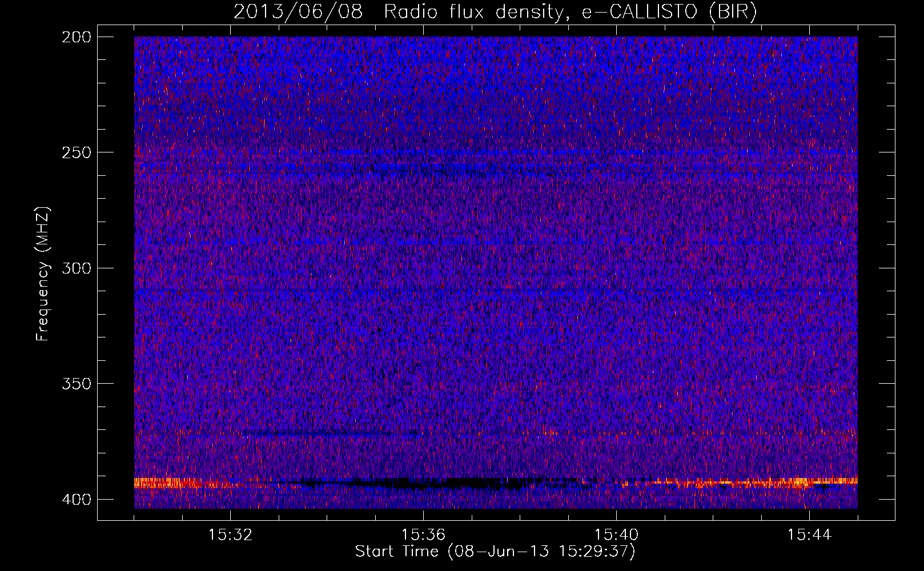The height and width of the screenshot is (571, 924).
Task: Click the 300 frequency tick label
Action: (x=76, y=268)
